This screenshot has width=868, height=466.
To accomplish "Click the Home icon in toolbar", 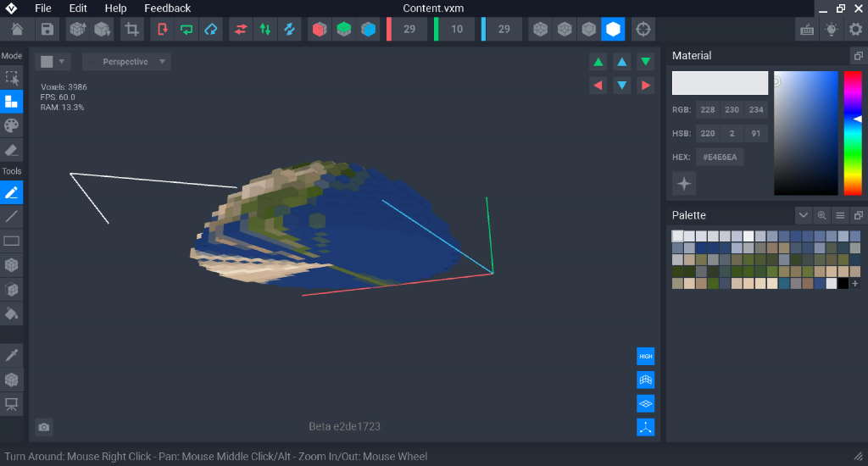I will [x=17, y=30].
